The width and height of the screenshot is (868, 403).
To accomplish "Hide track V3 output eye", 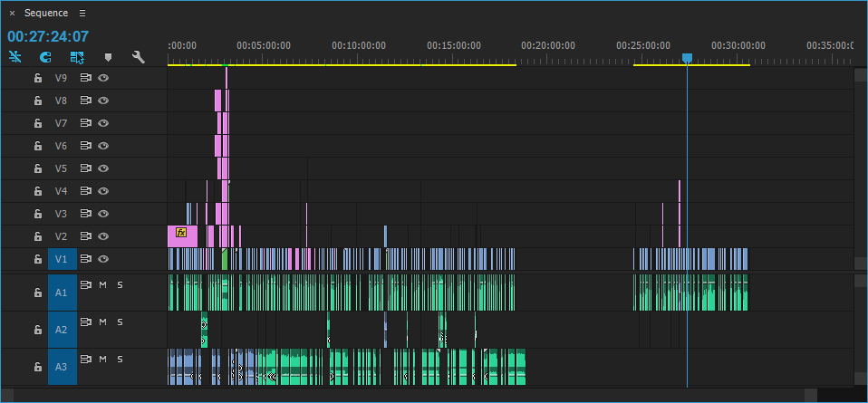I will (x=103, y=214).
